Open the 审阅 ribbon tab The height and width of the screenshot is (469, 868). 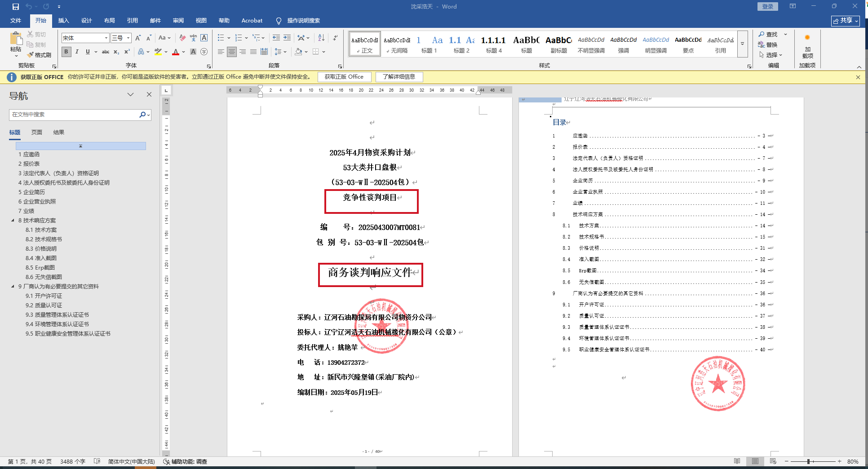(x=178, y=21)
